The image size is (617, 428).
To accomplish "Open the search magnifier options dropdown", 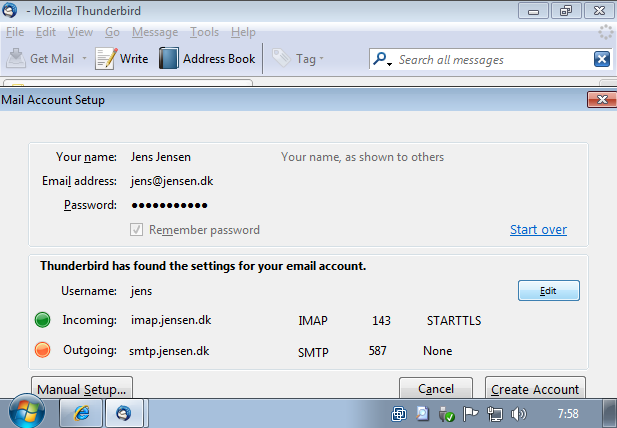I will coord(382,59).
